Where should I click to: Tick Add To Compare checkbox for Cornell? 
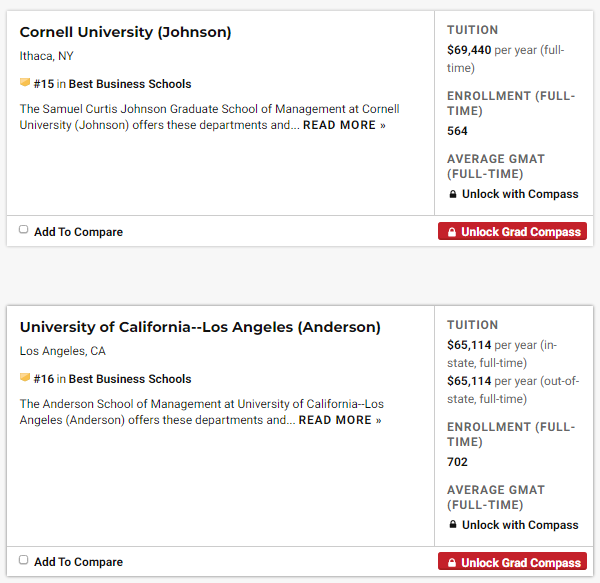click(24, 230)
